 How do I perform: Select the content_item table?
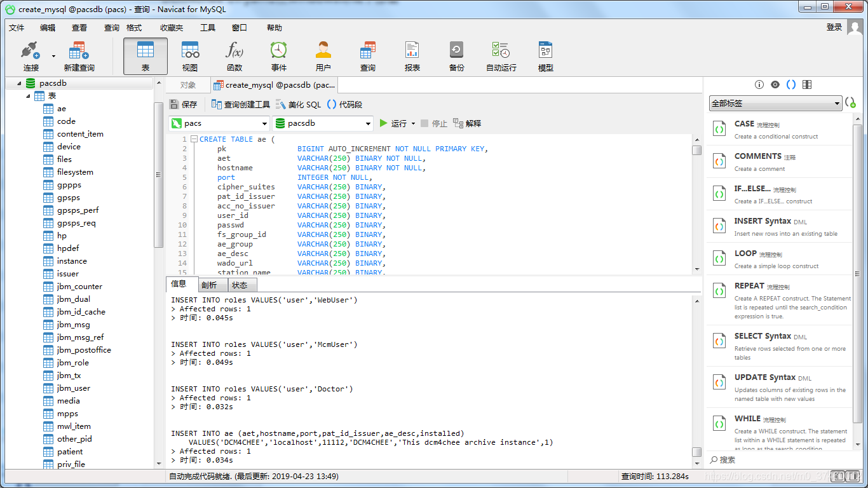tap(80, 133)
